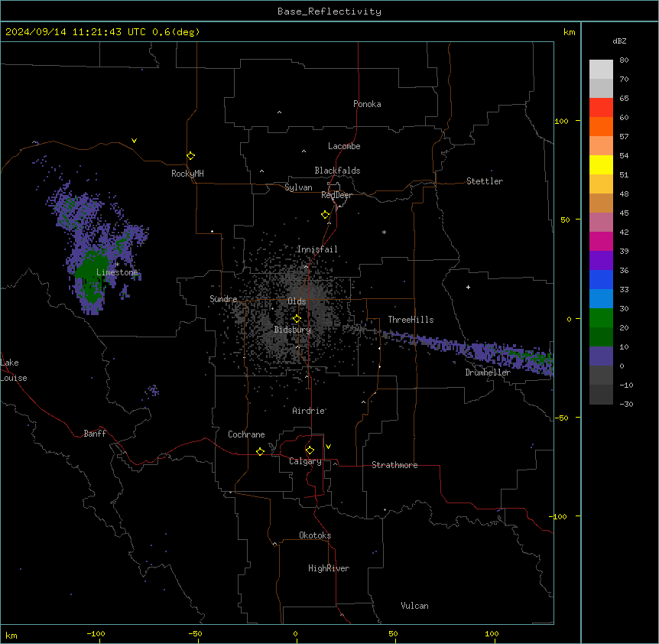
Task: Click the white plus marker north of Drumheller
Action: [x=468, y=287]
